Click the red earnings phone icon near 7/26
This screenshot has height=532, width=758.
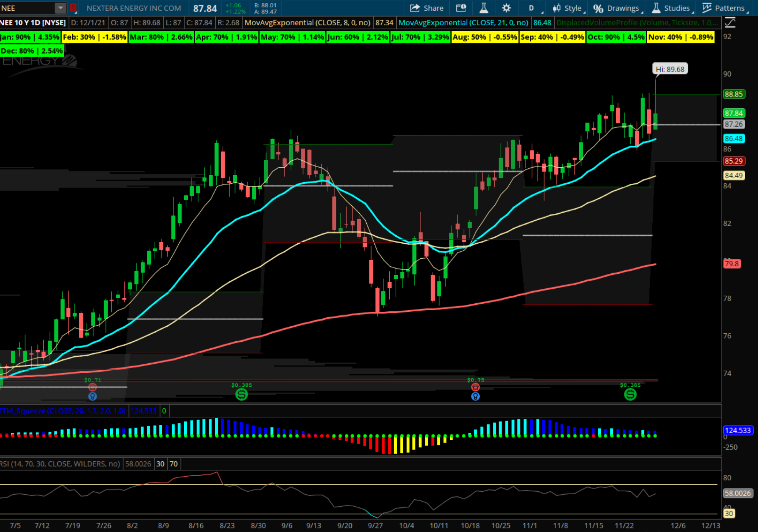point(93,387)
